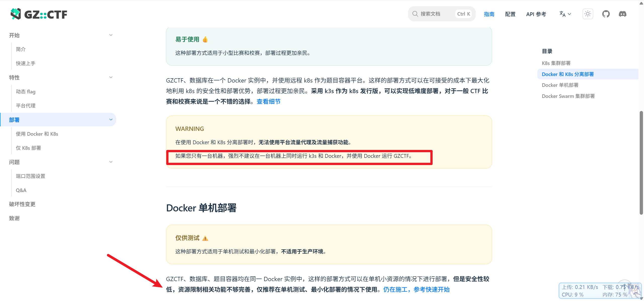Image resolution: width=644 pixels, height=301 pixels.
Task: Jump to Docker Swarm 集群部署 in contents
Action: point(568,96)
